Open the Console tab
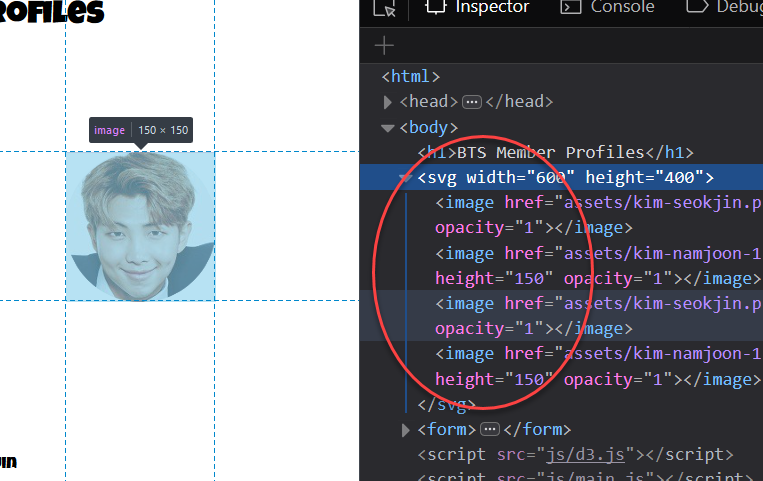763x481 pixels. point(607,7)
